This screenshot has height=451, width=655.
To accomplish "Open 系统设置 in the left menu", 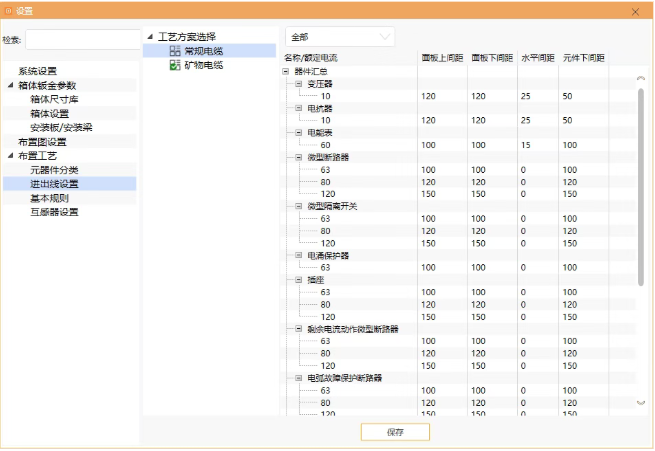I will pos(37,71).
